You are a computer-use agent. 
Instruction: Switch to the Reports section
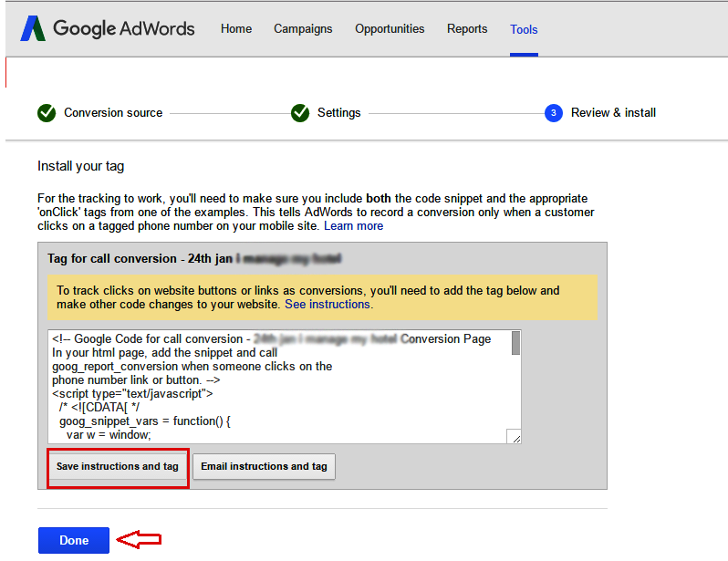(x=467, y=29)
